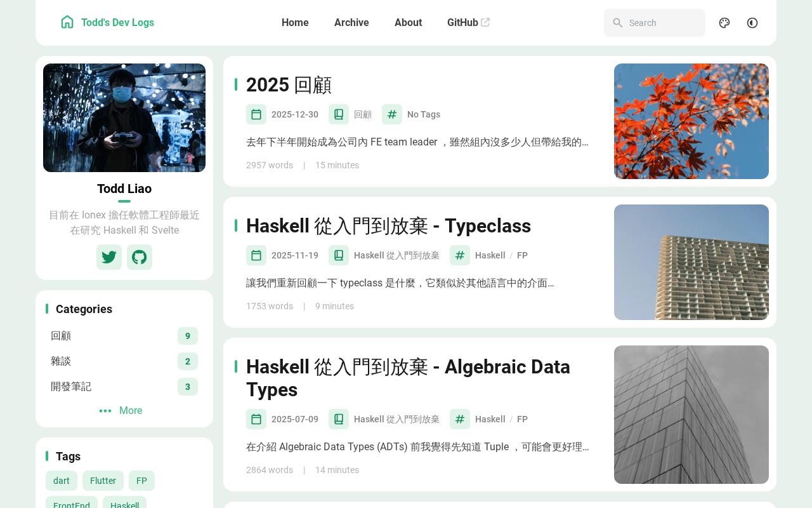The height and width of the screenshot is (508, 812).
Task: Click the 2025-12-30 date text
Action: [x=295, y=114]
